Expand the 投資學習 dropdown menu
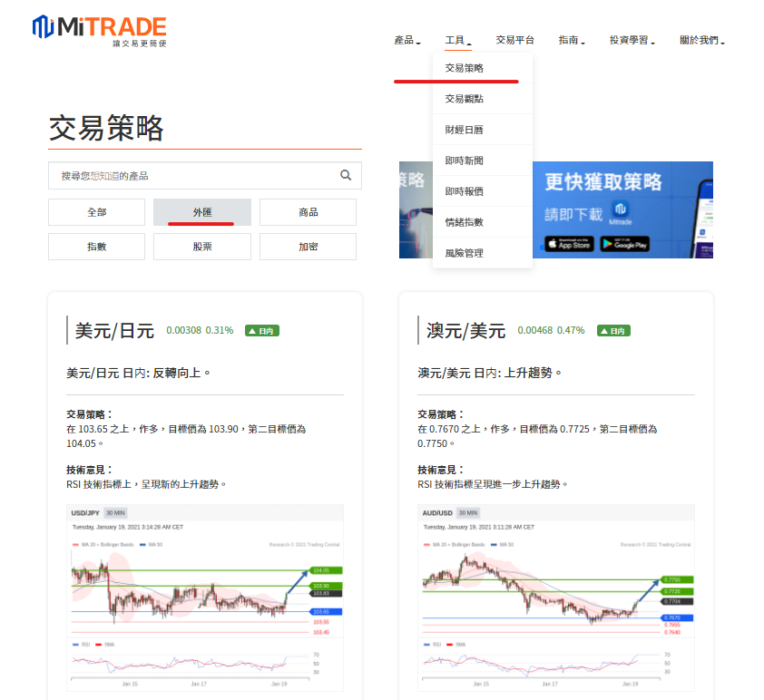 click(632, 41)
